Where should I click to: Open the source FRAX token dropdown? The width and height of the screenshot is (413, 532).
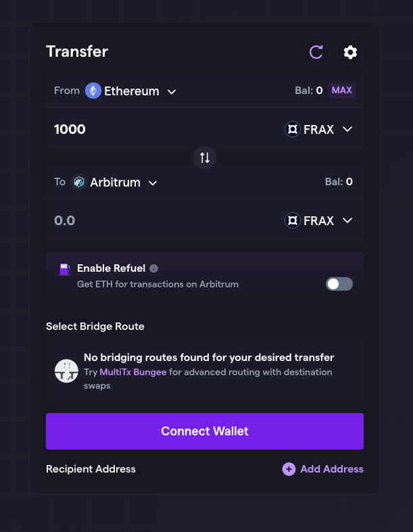pyautogui.click(x=318, y=129)
